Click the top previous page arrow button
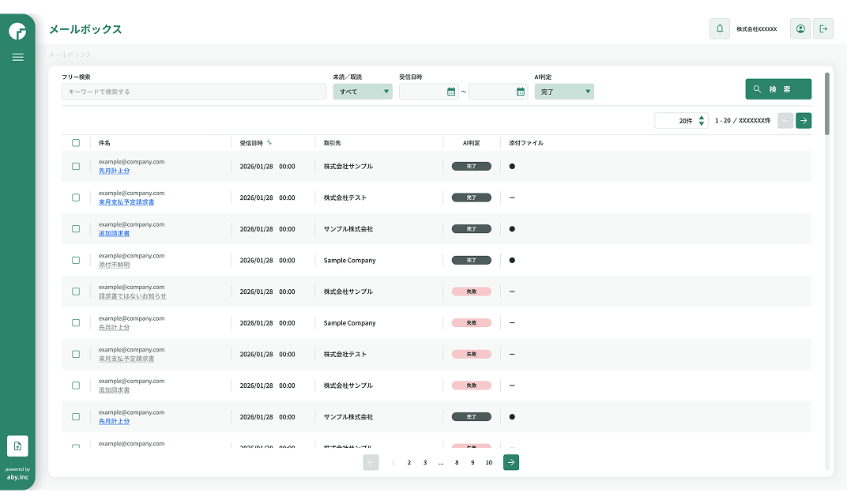 pos(785,120)
